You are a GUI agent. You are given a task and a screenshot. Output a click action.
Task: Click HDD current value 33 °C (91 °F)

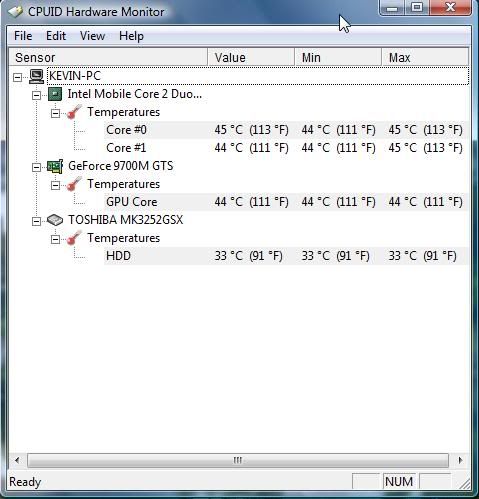pyautogui.click(x=248, y=256)
